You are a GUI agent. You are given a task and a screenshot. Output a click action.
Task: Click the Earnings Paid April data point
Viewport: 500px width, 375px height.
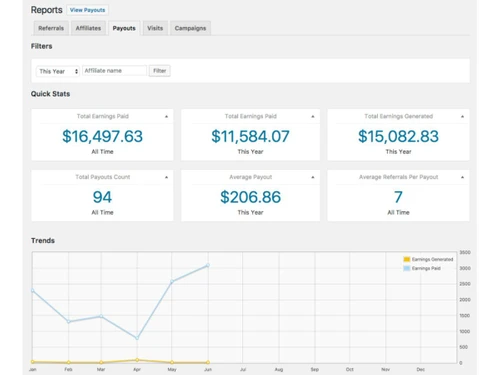pyautogui.click(x=137, y=338)
